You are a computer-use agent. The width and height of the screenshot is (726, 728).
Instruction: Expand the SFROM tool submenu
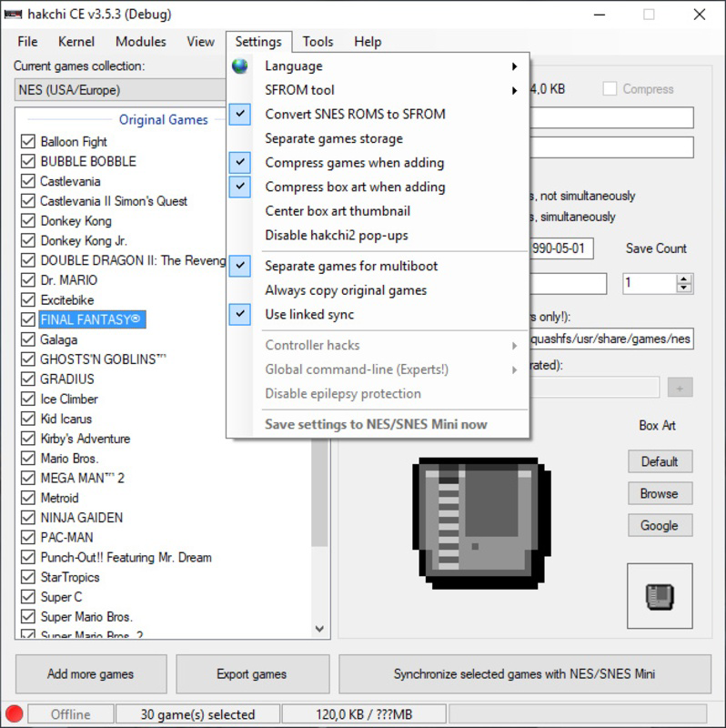[x=514, y=90]
